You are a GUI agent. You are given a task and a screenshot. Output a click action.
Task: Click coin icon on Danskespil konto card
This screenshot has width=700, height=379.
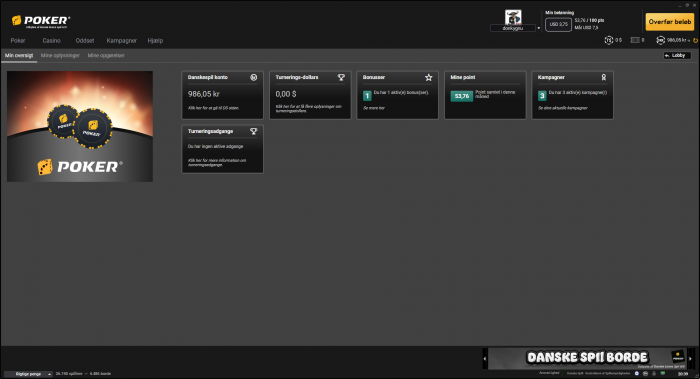254,77
